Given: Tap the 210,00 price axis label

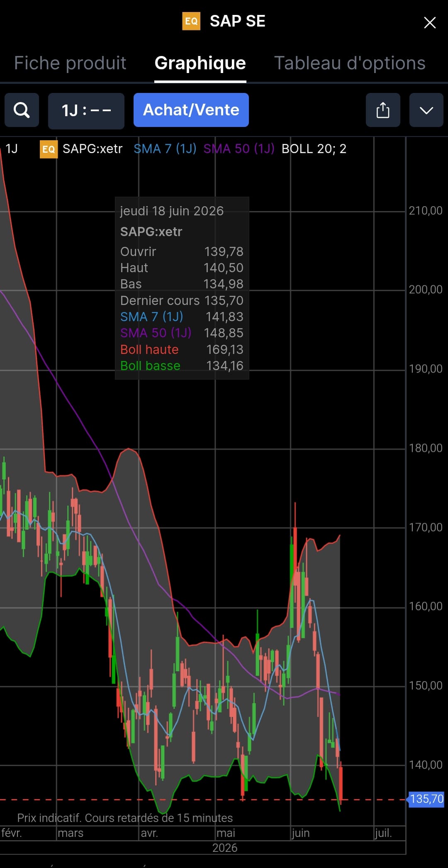Looking at the screenshot, I should 426,210.
